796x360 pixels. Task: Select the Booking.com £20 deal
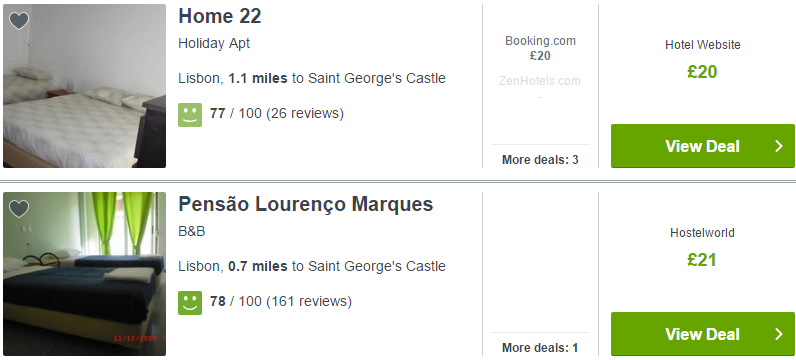coord(540,48)
